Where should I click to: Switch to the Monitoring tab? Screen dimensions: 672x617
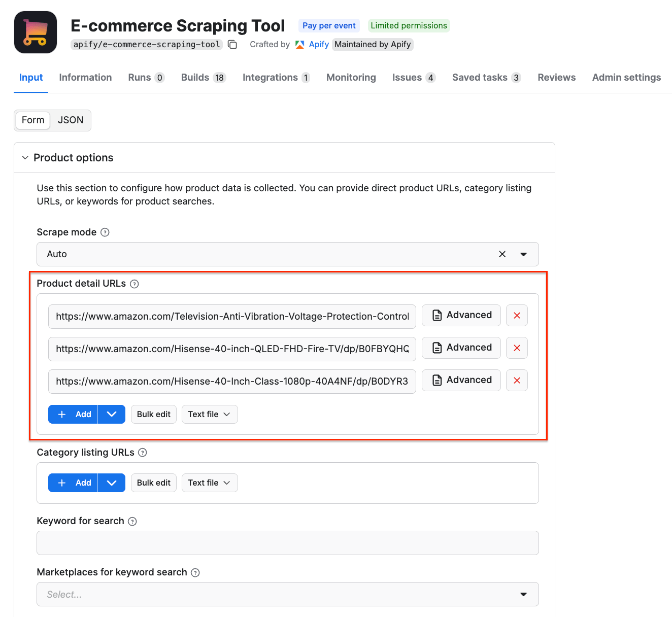point(351,77)
